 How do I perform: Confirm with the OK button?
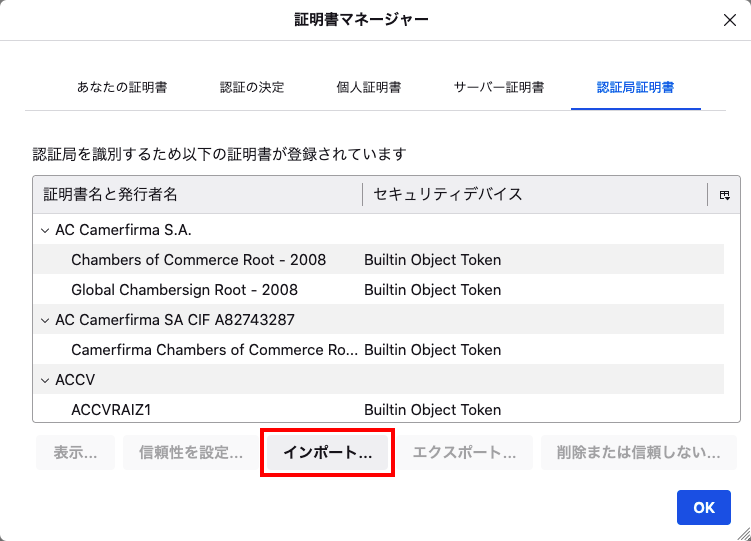click(704, 507)
